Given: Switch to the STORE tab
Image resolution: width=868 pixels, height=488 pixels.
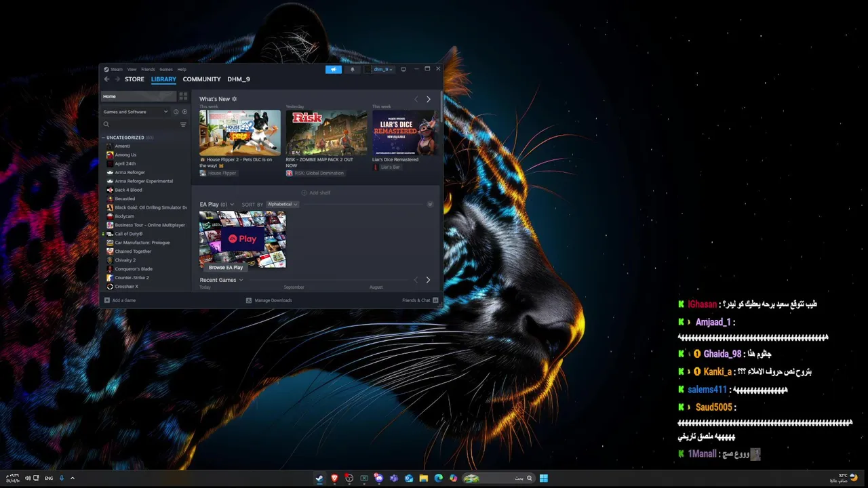Looking at the screenshot, I should tap(134, 79).
